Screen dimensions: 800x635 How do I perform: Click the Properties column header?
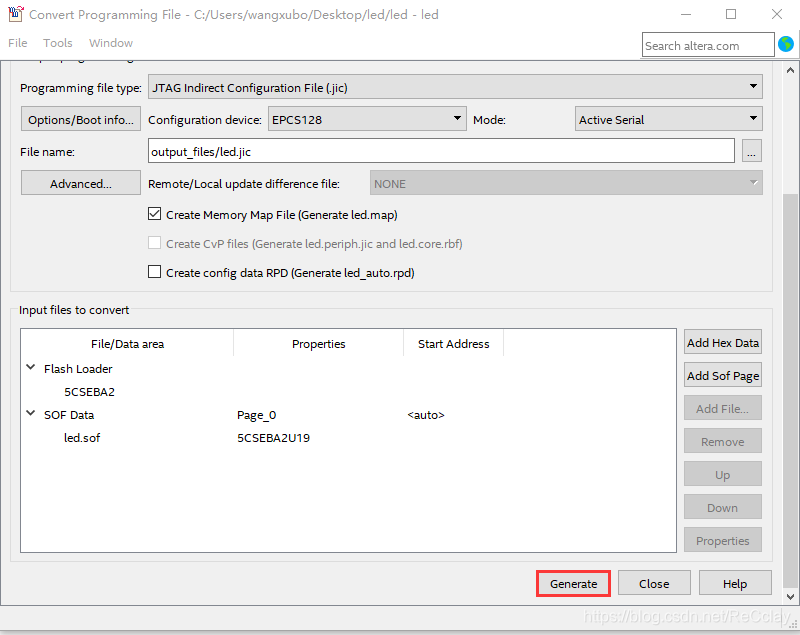point(318,344)
